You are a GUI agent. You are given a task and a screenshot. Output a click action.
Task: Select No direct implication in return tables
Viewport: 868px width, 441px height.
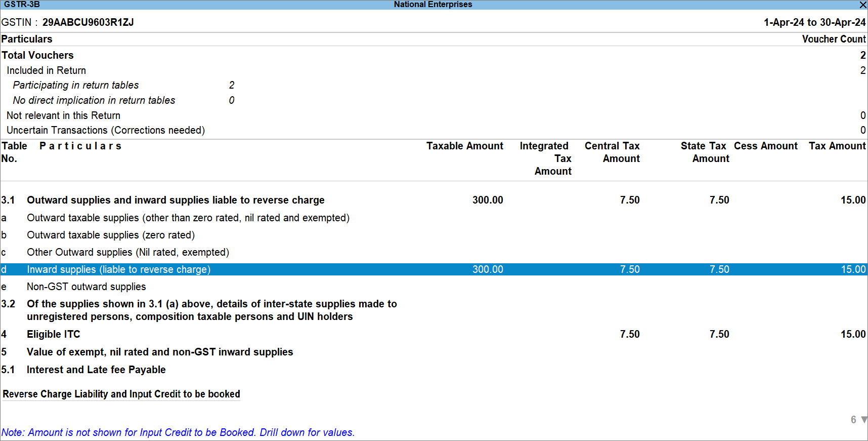[x=94, y=100]
